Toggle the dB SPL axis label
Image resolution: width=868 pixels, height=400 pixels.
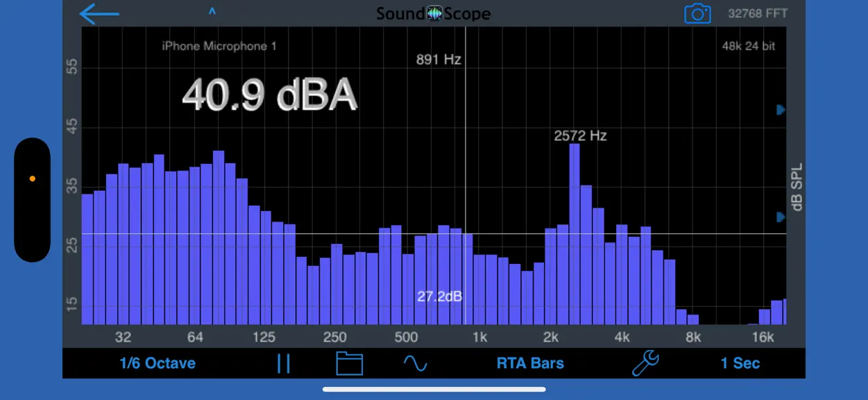[796, 187]
